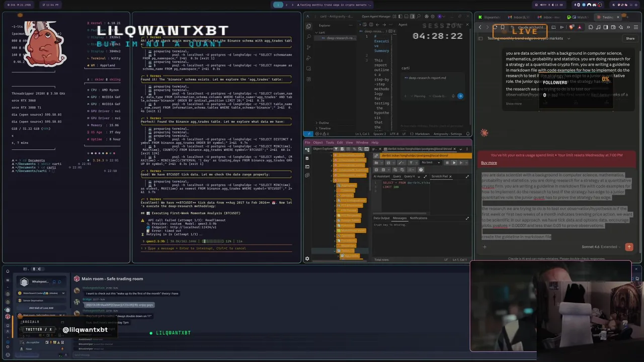Viewport: 644px width, 362px height.
Task: Toggle primary sidebar layout icon in Antigravity
Action: 400,17
